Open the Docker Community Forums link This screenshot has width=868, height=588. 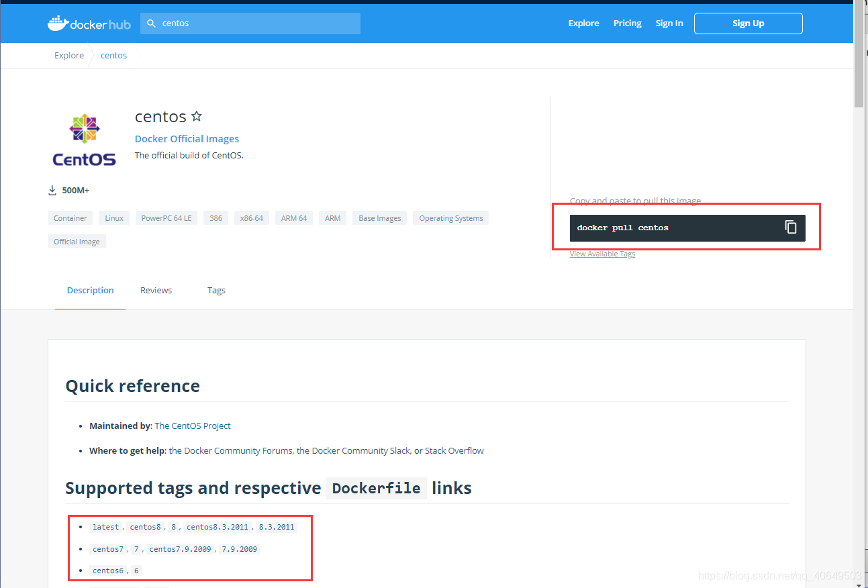[x=231, y=450]
